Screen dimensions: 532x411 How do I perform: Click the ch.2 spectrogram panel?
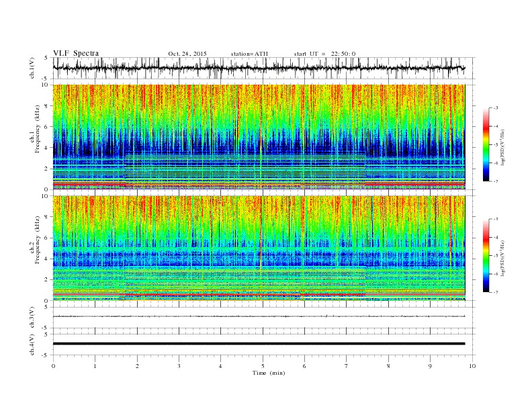point(259,248)
